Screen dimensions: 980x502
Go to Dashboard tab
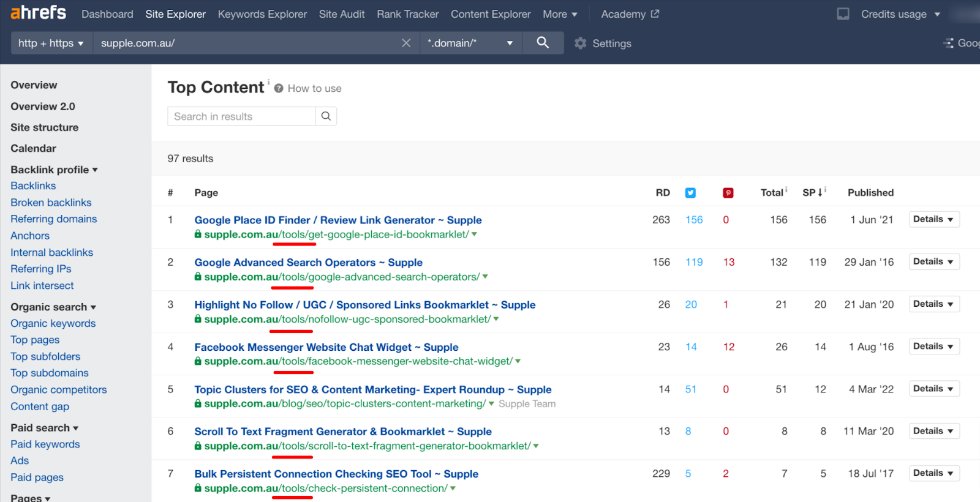[107, 14]
